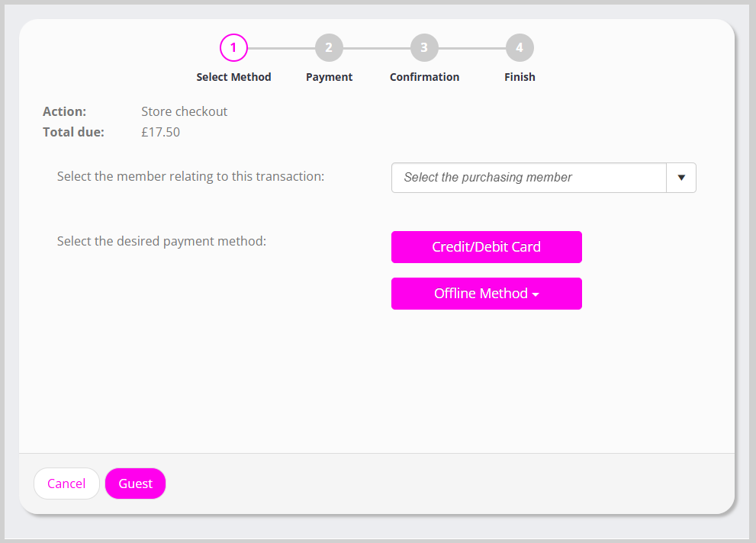Click the 'Store checkout' action text
This screenshot has height=543, width=756.
pyautogui.click(x=184, y=111)
